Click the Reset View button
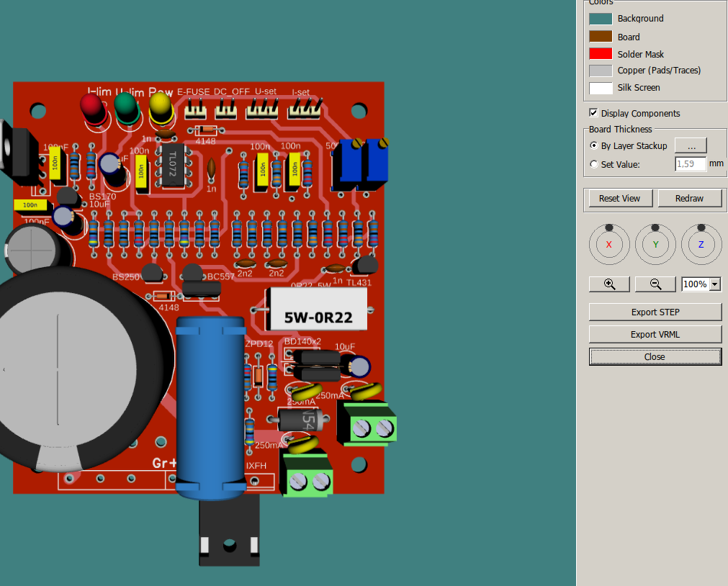Viewport: 728px width, 586px height. 620,198
